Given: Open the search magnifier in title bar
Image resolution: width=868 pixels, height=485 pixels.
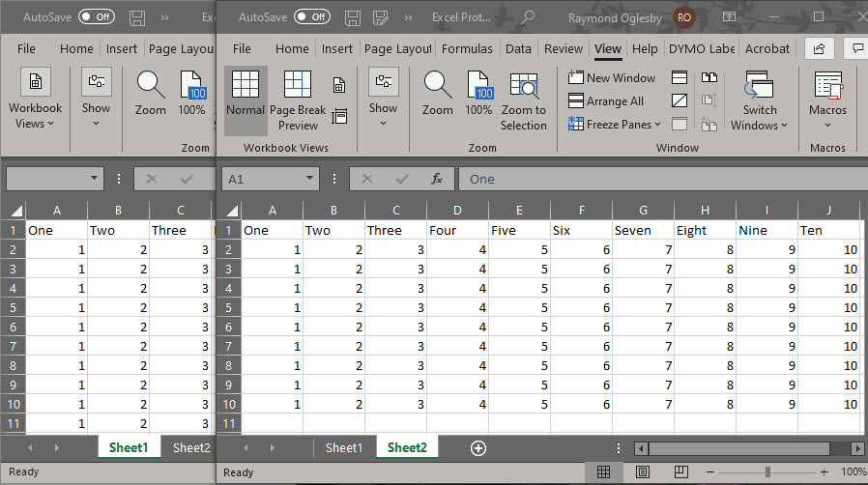Looking at the screenshot, I should tap(528, 17).
